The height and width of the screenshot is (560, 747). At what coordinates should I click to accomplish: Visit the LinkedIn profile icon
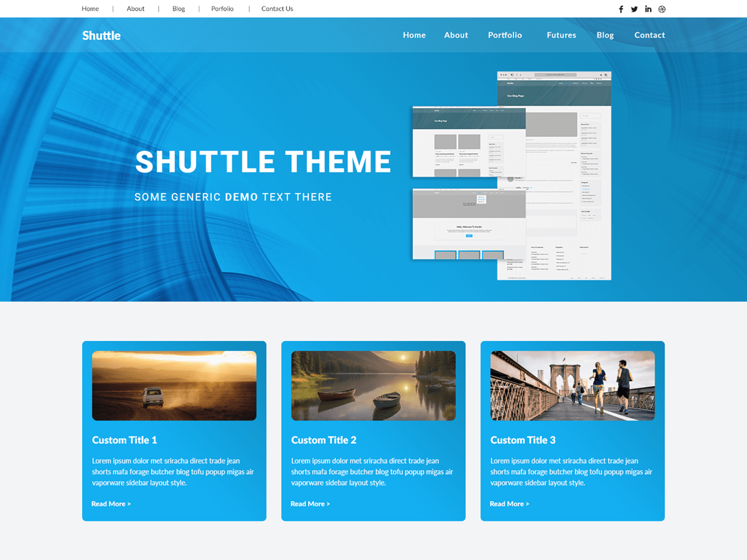[647, 9]
